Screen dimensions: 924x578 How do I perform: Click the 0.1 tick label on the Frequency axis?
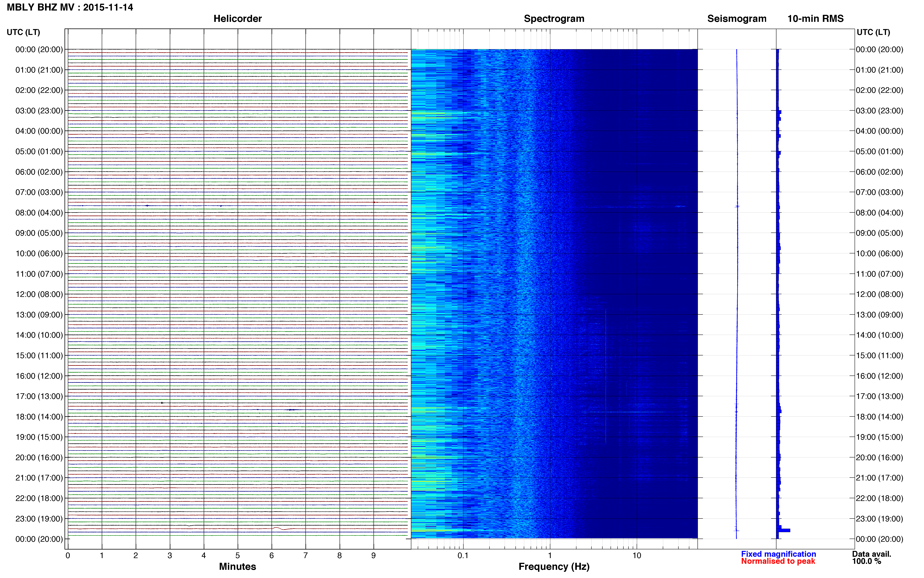(463, 556)
